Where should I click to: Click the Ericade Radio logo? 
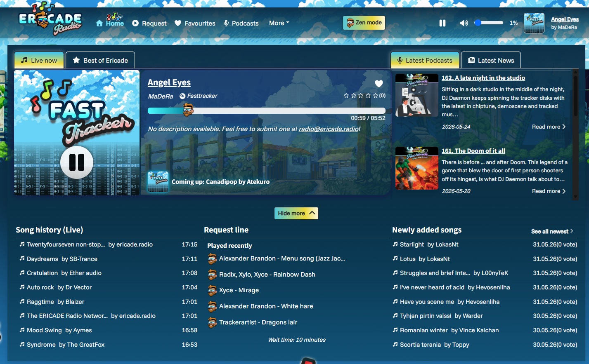pos(50,19)
